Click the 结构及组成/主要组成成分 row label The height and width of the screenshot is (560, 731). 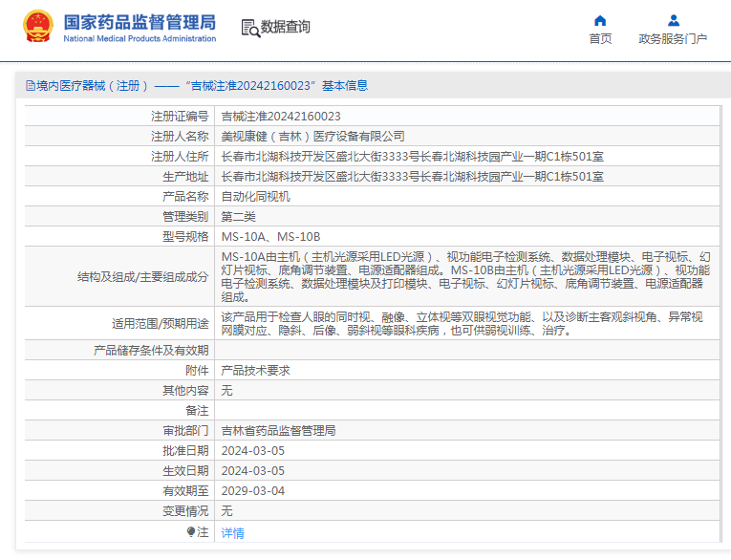pyautogui.click(x=142, y=276)
